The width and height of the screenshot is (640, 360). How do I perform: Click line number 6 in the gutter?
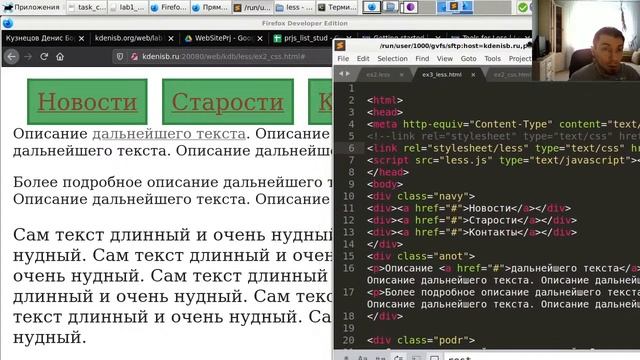point(351,148)
